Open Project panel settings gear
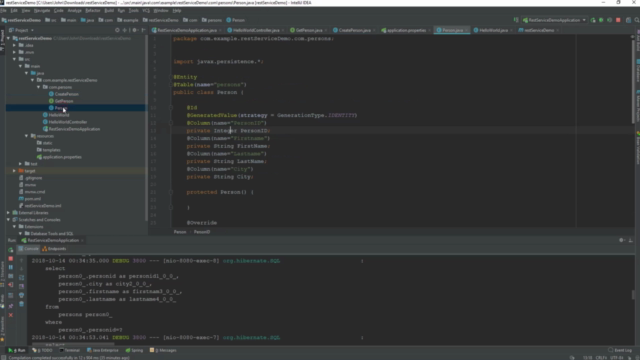The width and height of the screenshot is (640, 360). click(x=135, y=30)
